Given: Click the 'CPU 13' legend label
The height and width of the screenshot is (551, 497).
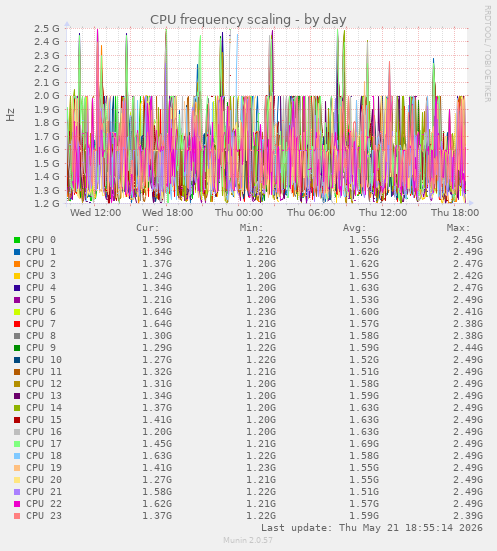Looking at the screenshot, I should 44,396.
